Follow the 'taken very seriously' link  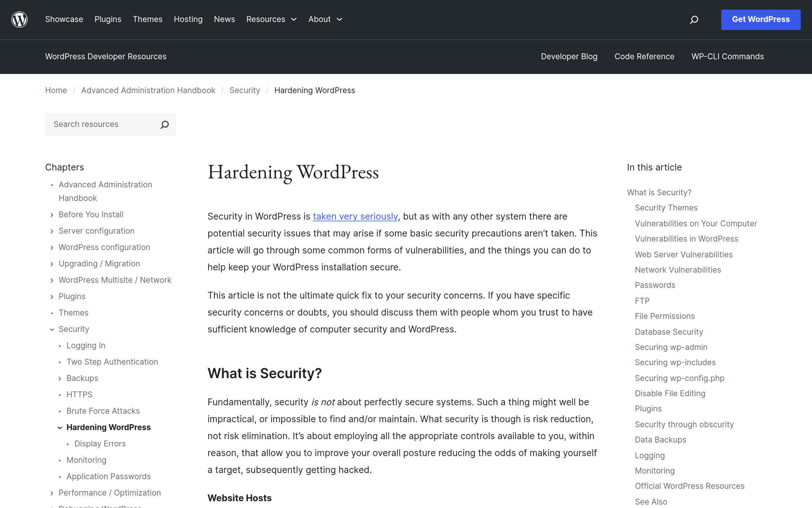pos(355,216)
